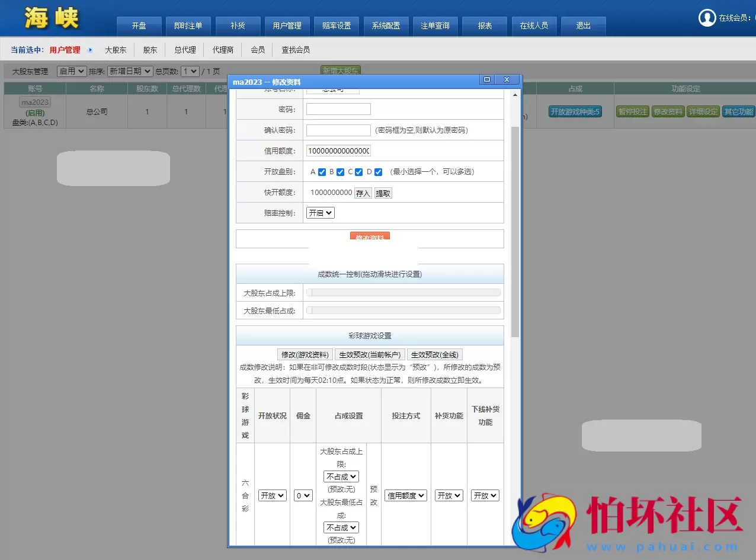Click the 生效预改(全线) button
The height and width of the screenshot is (560, 756).
[434, 354]
